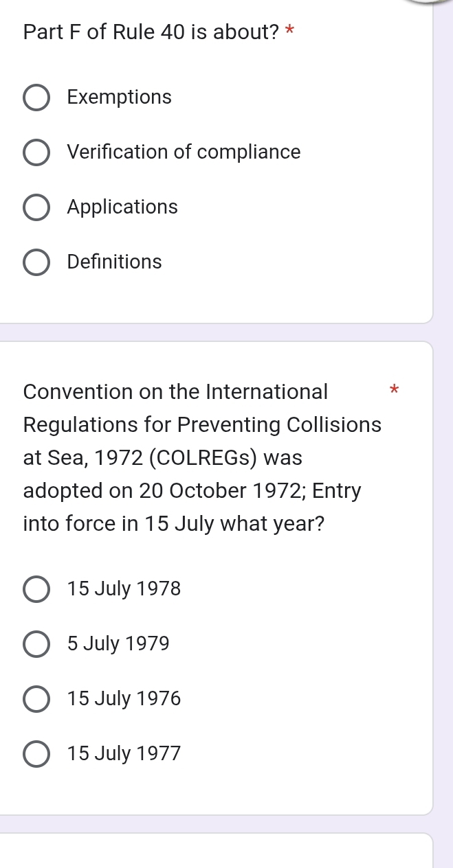453x868 pixels.
Task: Click the "Definitions" option label text
Action: [x=115, y=262]
